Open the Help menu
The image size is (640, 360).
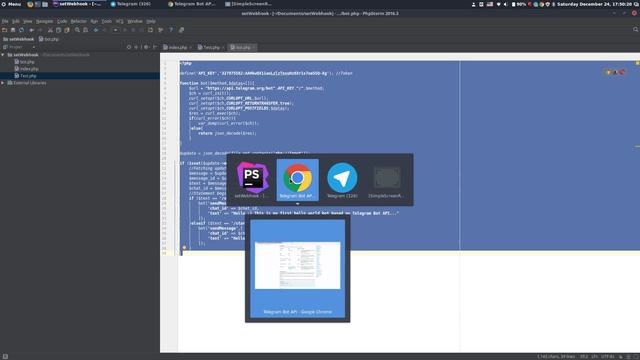[151, 21]
